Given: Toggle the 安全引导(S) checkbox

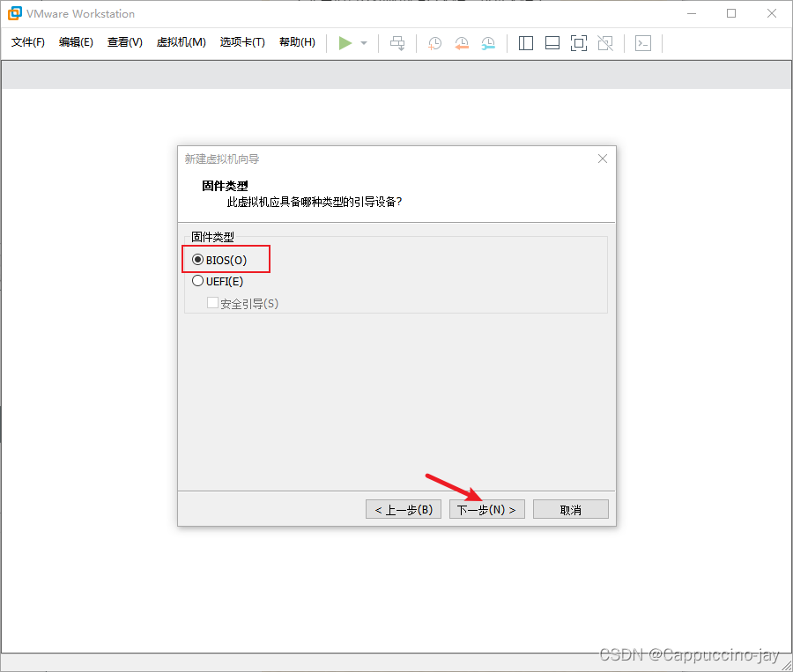Looking at the screenshot, I should tap(213, 303).
